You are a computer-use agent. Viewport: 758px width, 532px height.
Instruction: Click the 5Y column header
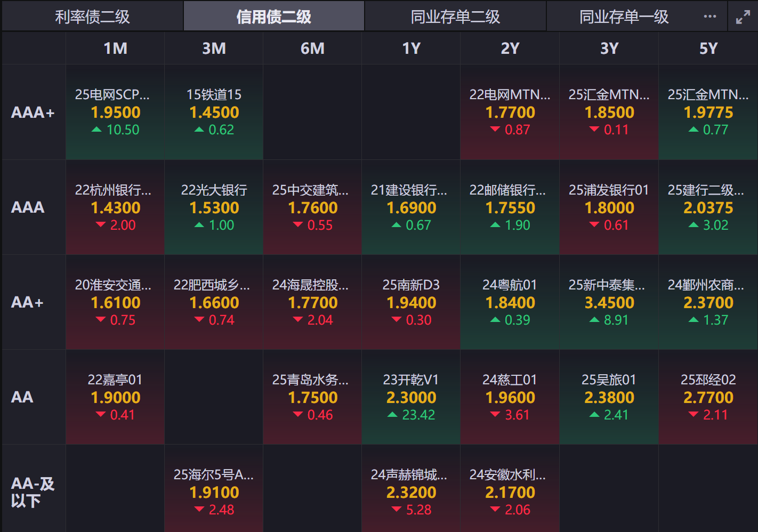pyautogui.click(x=708, y=49)
